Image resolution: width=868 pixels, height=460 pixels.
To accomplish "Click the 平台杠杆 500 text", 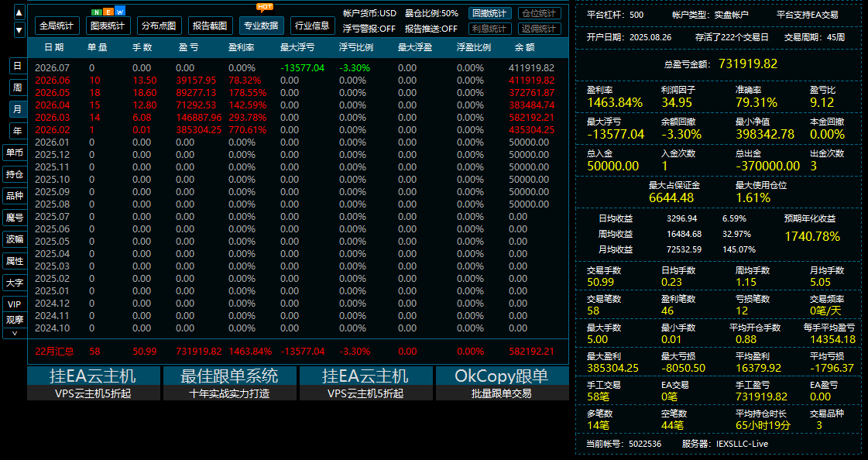I will [615, 15].
